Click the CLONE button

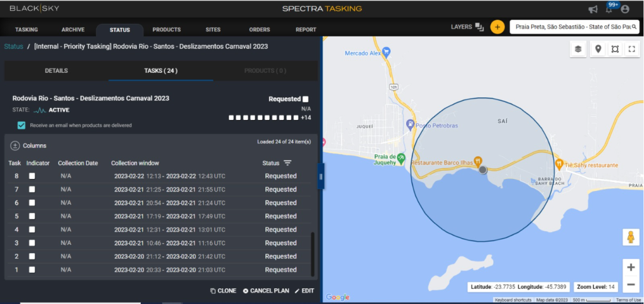click(223, 291)
